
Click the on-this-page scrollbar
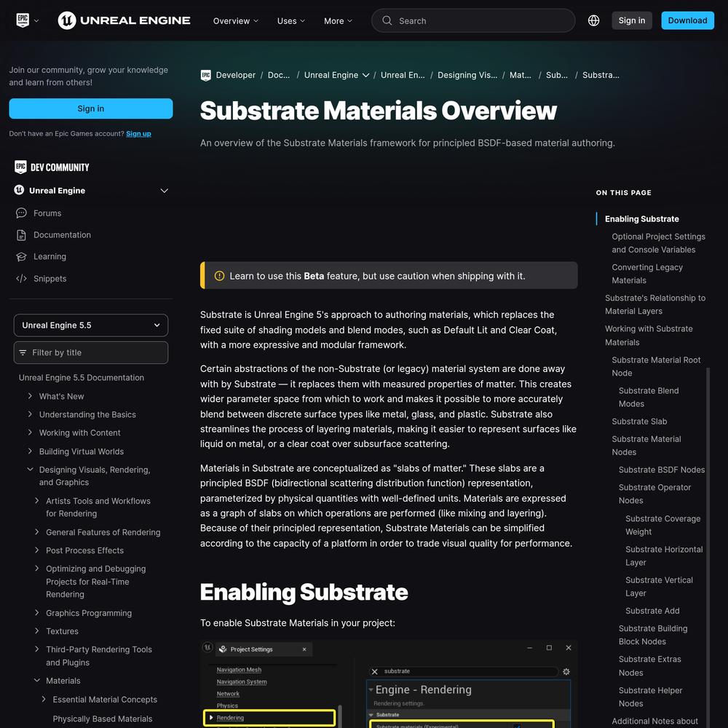pos(708,548)
